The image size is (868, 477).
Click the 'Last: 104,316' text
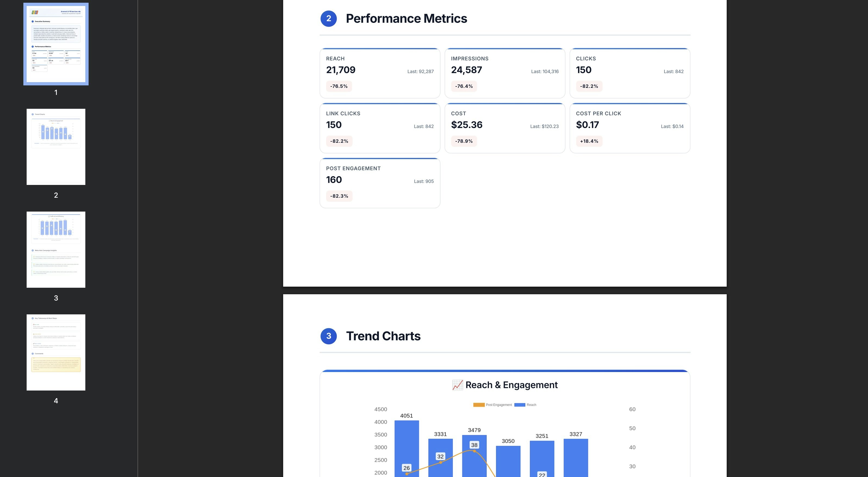click(545, 72)
